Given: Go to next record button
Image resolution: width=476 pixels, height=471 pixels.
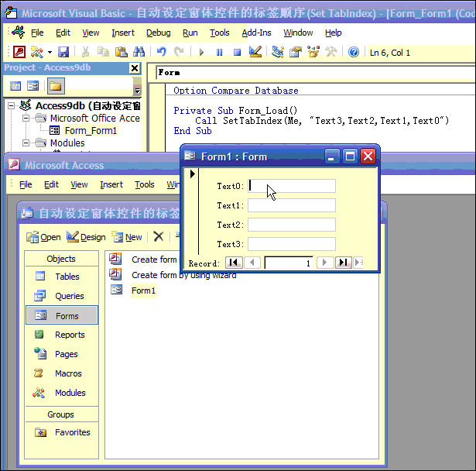Looking at the screenshot, I should click(325, 263).
